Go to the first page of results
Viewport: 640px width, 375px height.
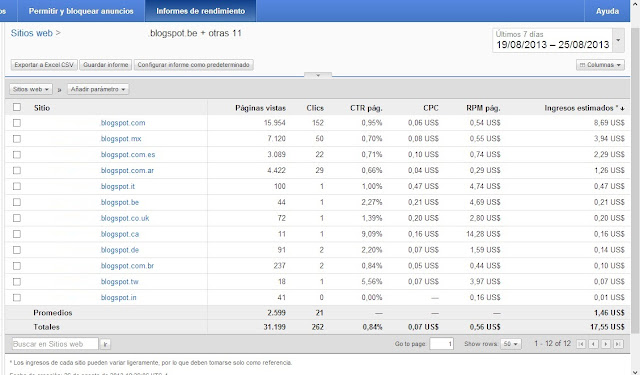(581, 344)
